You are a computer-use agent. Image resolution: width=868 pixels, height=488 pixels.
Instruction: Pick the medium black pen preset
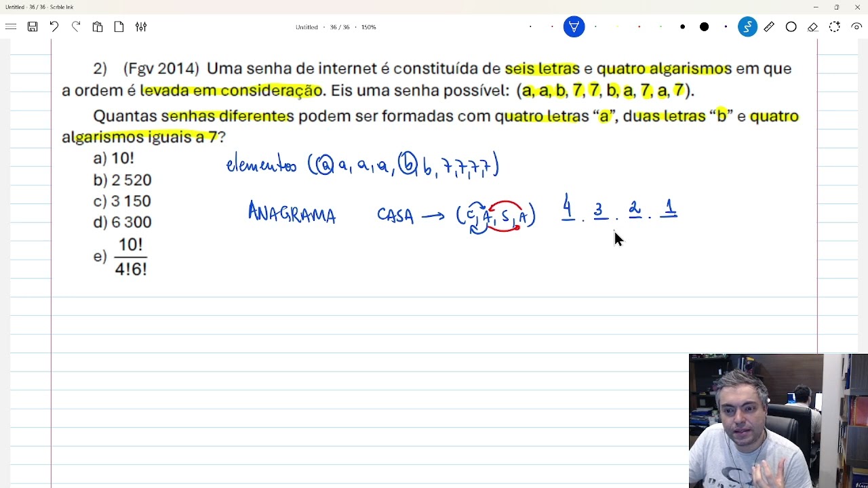pos(682,27)
